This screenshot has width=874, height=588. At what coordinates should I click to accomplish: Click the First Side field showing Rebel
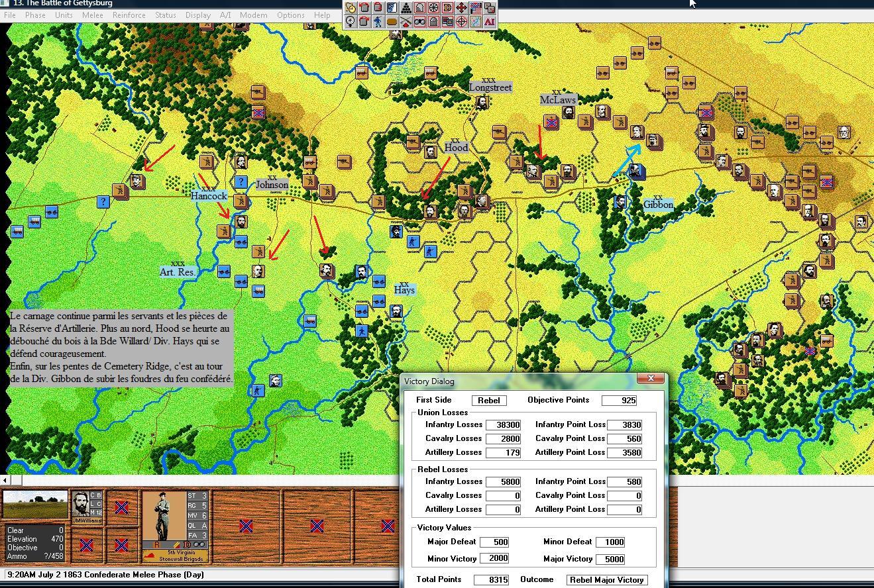tap(489, 400)
